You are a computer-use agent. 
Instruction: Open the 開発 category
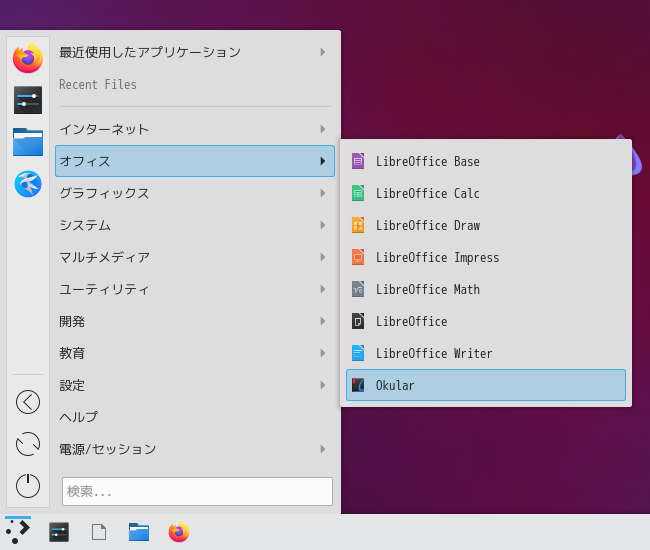click(x=195, y=321)
